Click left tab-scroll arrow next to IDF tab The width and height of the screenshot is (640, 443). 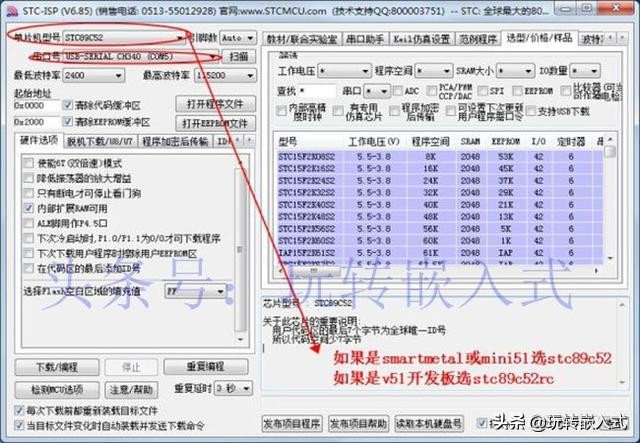click(238, 141)
